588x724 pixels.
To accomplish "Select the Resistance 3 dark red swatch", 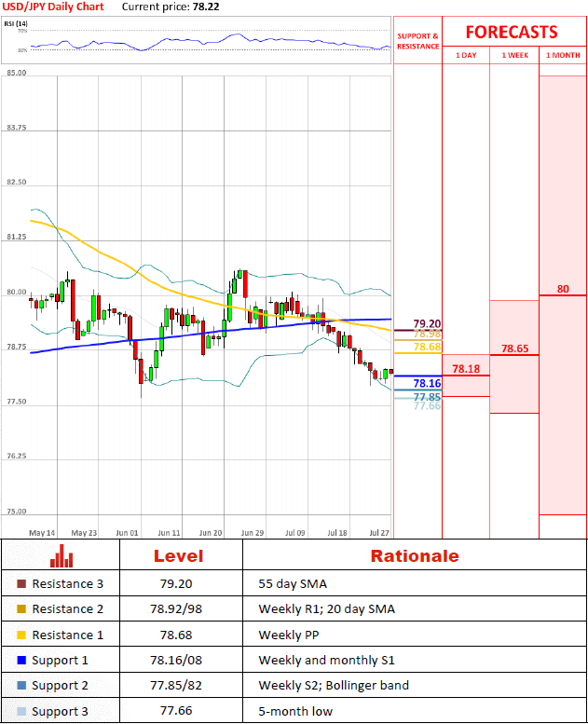I will (x=21, y=584).
